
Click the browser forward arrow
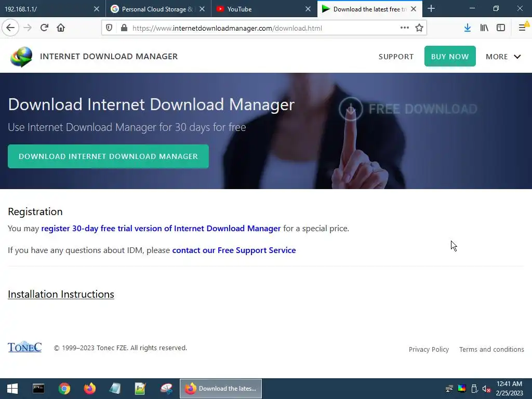[28, 28]
